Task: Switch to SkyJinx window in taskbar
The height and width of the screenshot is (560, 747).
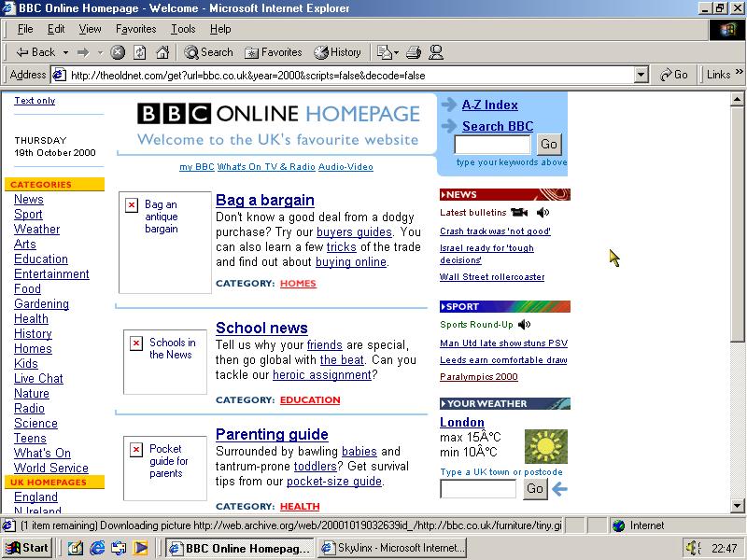Action: click(391, 548)
